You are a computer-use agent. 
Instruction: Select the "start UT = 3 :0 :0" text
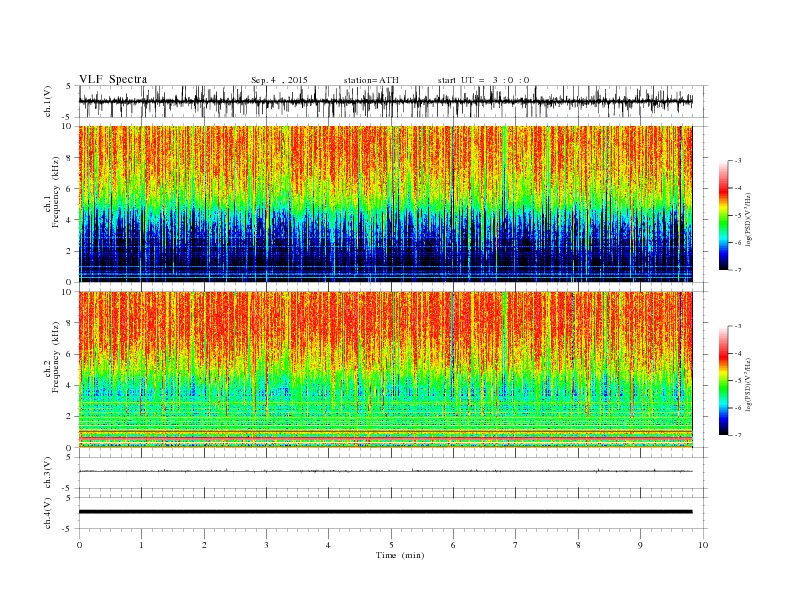(x=483, y=80)
